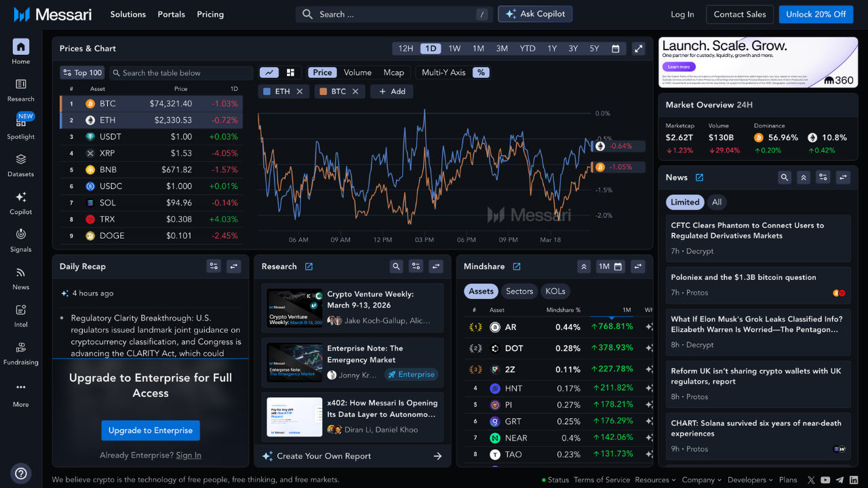This screenshot has height=488, width=868.
Task: Open Daily Recap filter settings icon
Action: coord(214,266)
